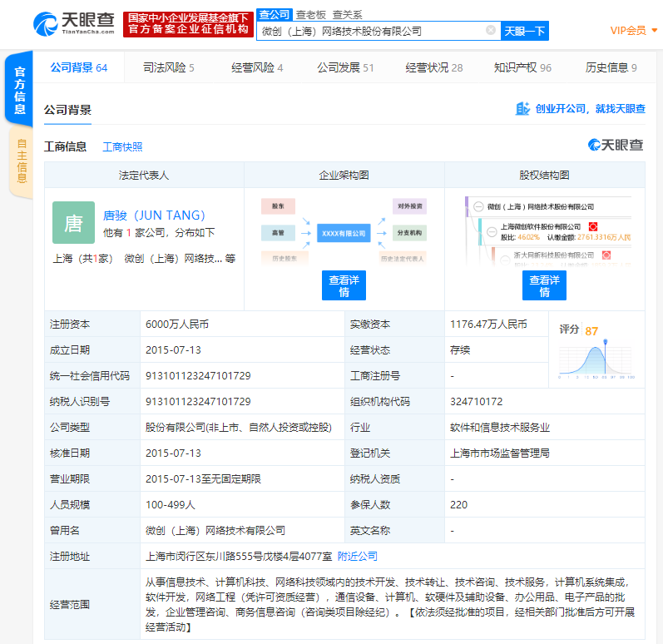The width and height of the screenshot is (663, 644).
Task: Switch to 公司背景 64 tab
Action: click(79, 67)
